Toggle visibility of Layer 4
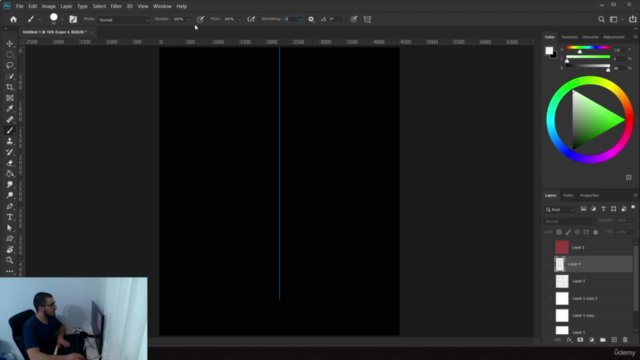The width and height of the screenshot is (640, 360). tap(547, 264)
